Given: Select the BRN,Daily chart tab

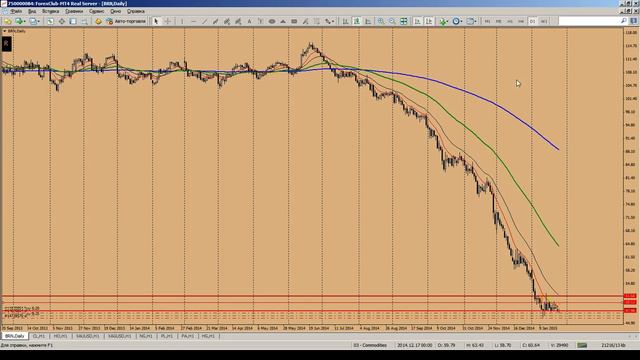Looking at the screenshot, I should [14, 336].
